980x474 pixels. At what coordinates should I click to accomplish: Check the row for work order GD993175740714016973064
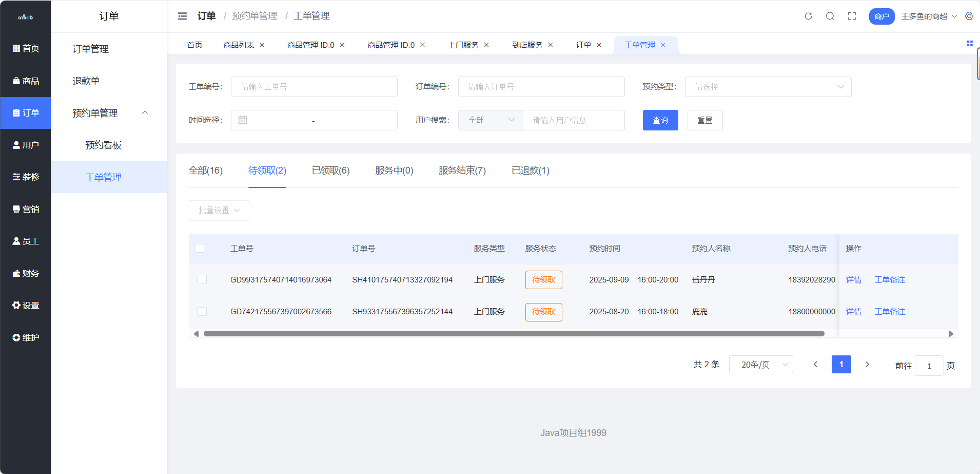click(202, 280)
